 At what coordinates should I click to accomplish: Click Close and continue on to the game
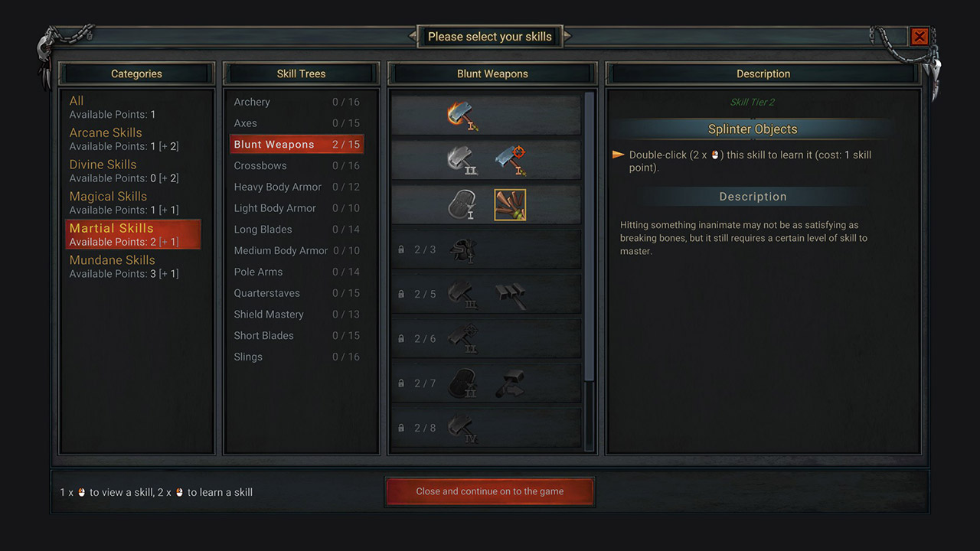[490, 491]
